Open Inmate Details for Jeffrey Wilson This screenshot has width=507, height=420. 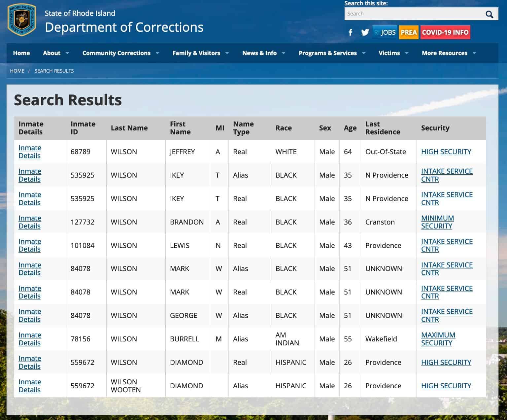coord(30,152)
